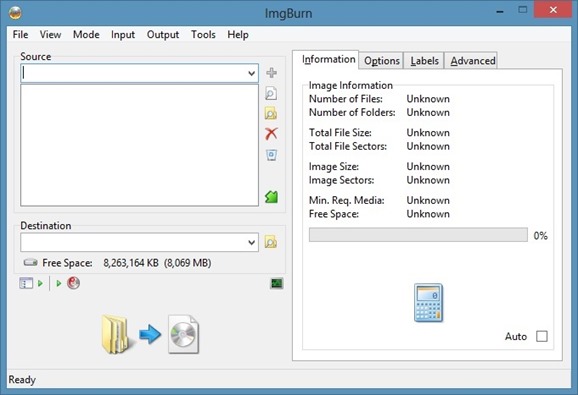Open the Help menu
This screenshot has width=578, height=395.
238,35
